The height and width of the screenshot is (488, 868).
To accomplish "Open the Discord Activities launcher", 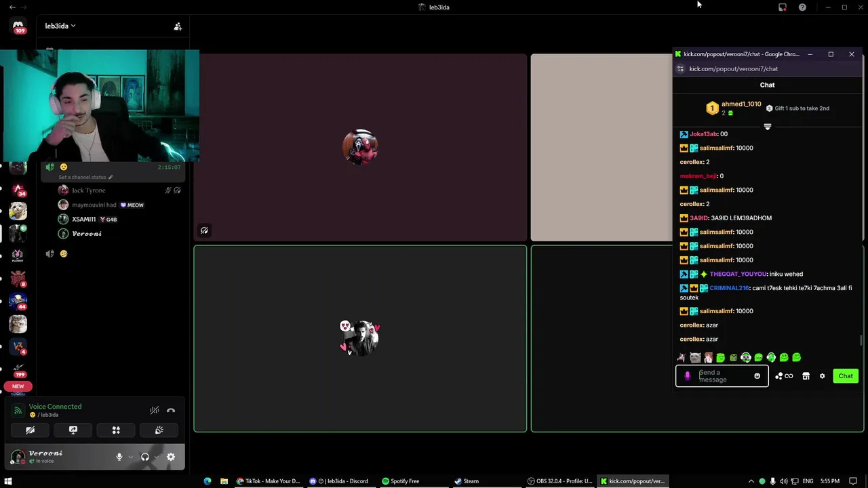I will pos(116,430).
